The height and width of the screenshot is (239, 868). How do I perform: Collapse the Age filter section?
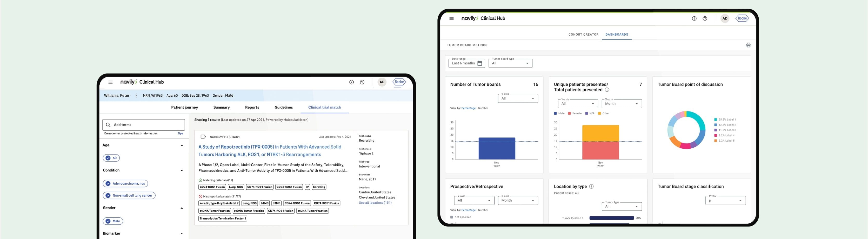pos(182,145)
